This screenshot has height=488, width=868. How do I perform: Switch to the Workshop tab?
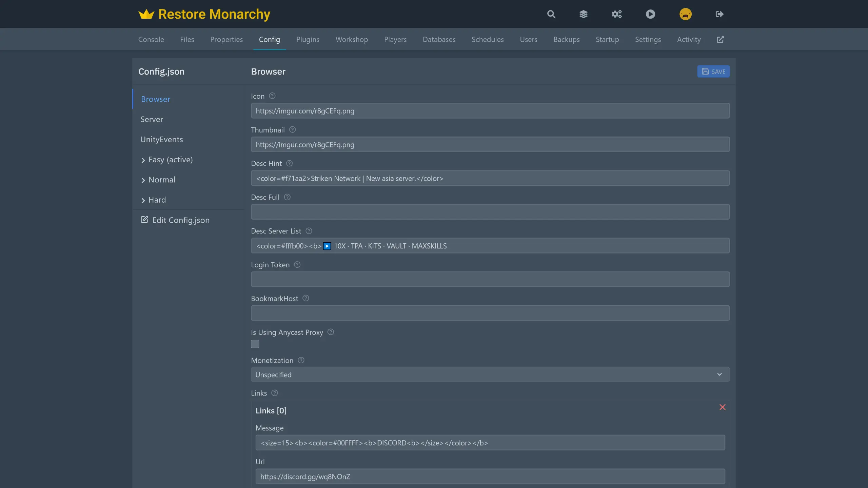pos(352,39)
